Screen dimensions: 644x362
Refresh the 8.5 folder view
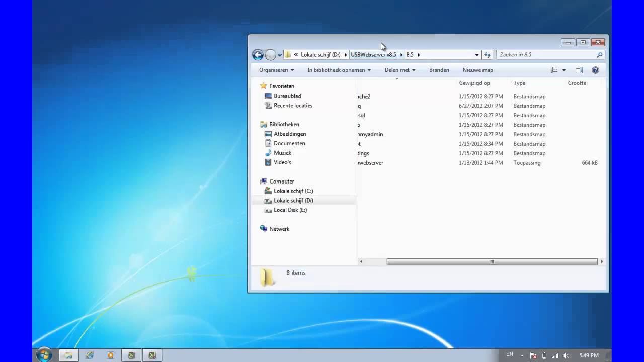pos(487,55)
